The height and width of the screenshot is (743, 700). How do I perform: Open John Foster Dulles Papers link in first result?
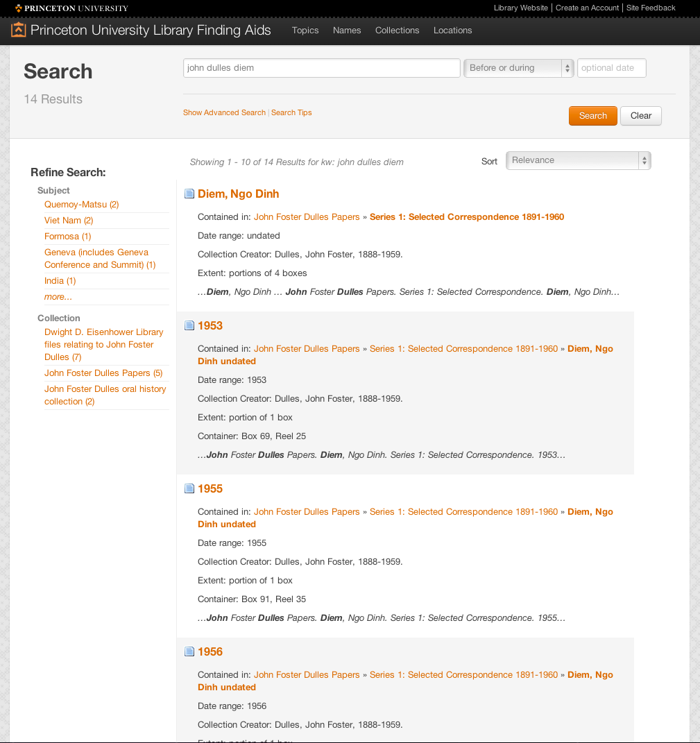(x=307, y=217)
